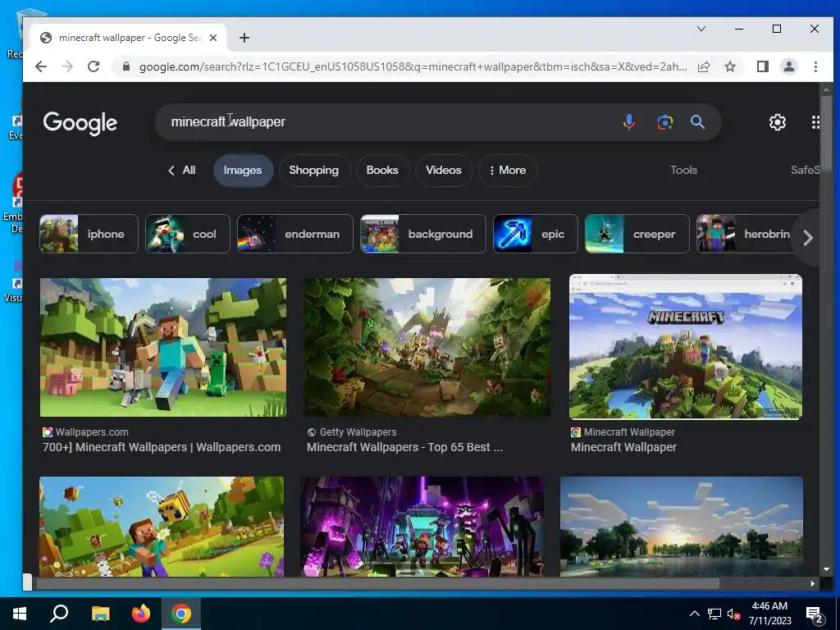Filter results by iphone chip
Screen dimensions: 840x630
[89, 234]
